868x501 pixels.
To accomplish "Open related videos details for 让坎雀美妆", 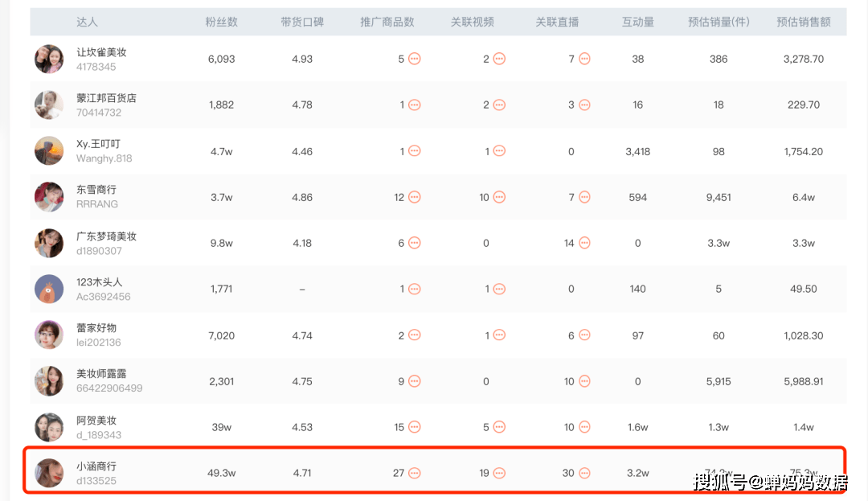I will pos(499,59).
